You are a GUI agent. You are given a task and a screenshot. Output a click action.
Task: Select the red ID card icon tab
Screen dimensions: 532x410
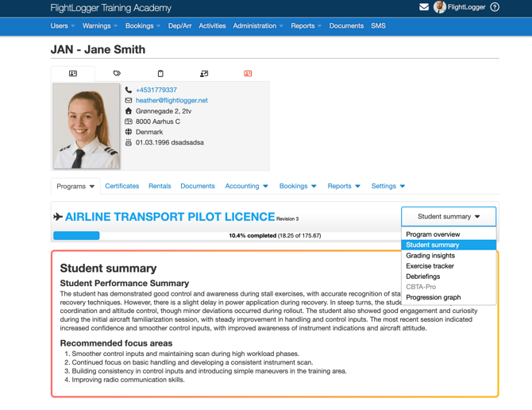tap(248, 73)
